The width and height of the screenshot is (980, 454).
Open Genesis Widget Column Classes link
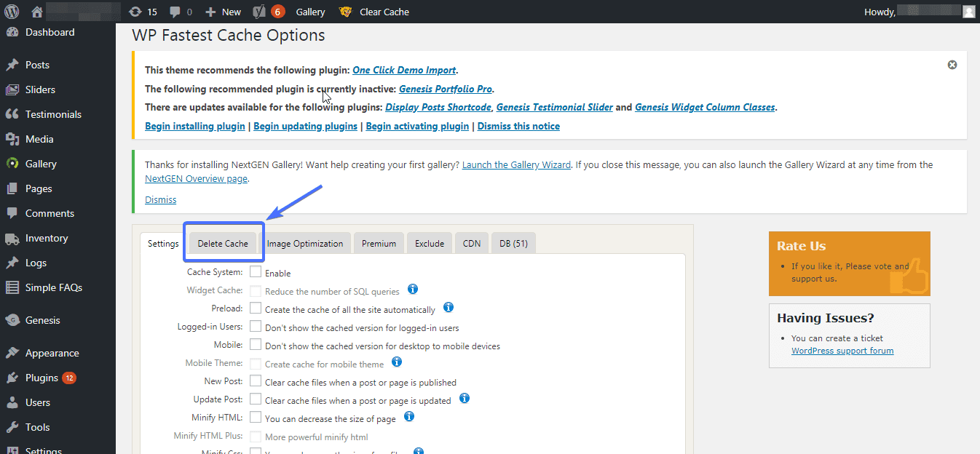705,107
